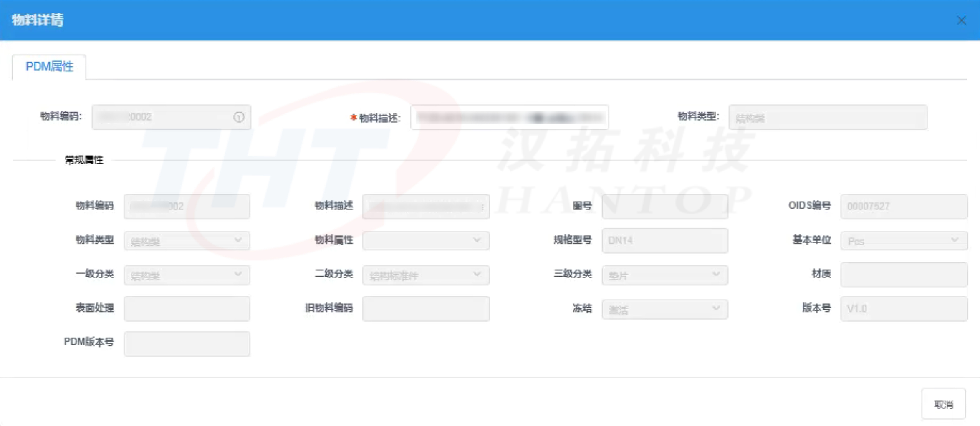Switch to the PDM属性 tab

[x=49, y=67]
